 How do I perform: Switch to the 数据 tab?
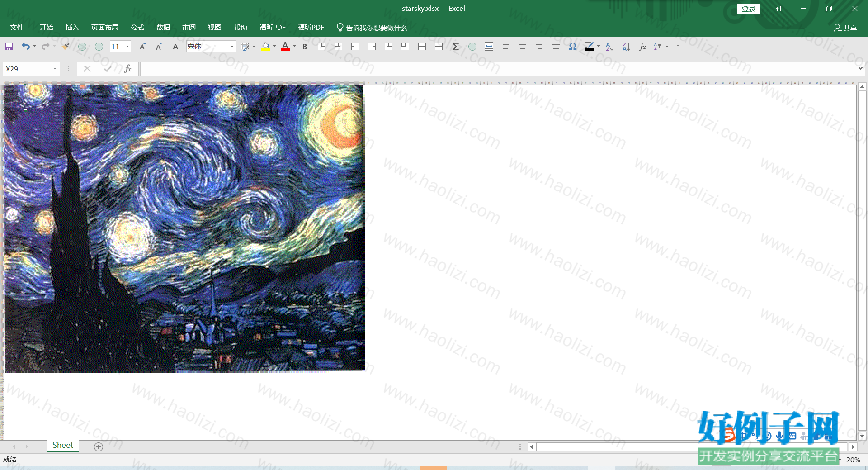(163, 28)
